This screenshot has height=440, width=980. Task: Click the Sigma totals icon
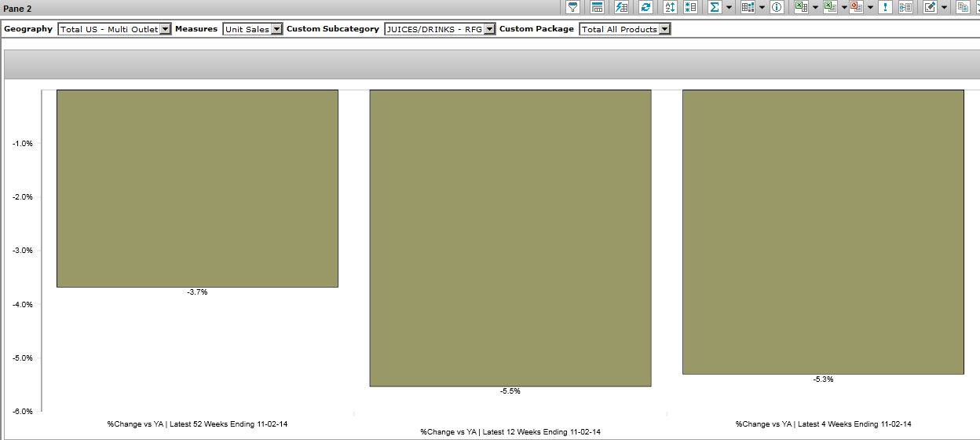click(715, 7)
